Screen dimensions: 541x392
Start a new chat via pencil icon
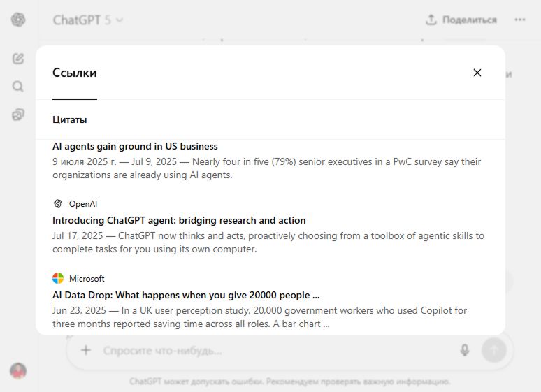click(18, 59)
